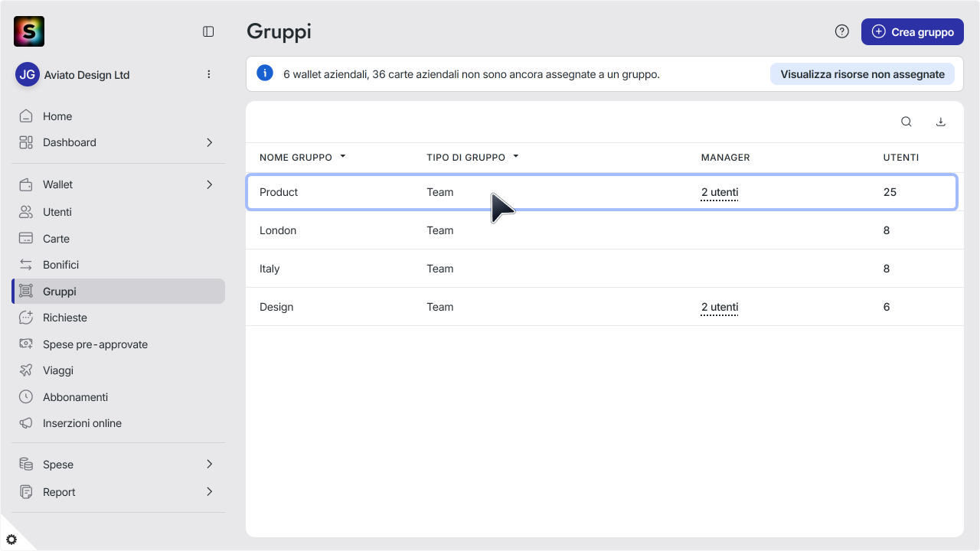Click the Richieste request icon
The image size is (980, 551).
[x=26, y=318]
